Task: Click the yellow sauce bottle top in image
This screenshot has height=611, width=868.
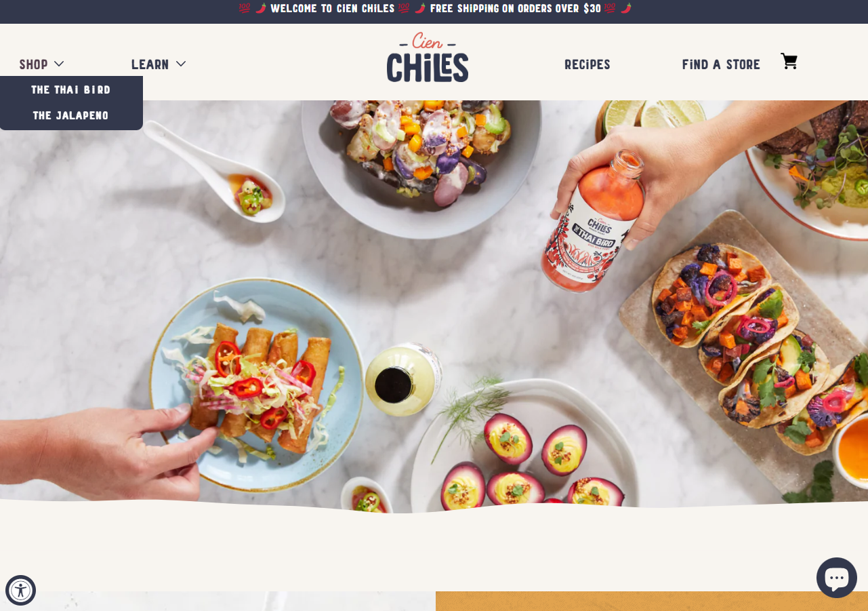Action: 393,385
